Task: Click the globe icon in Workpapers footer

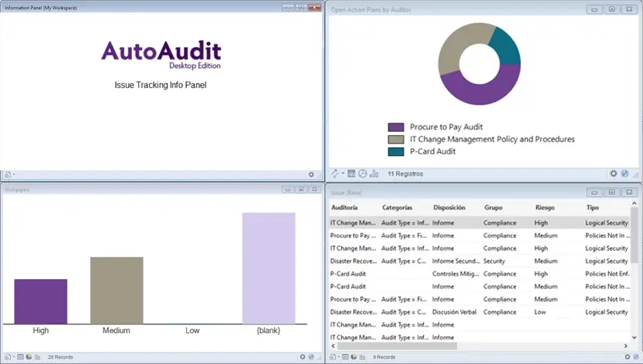Action: 311,357
